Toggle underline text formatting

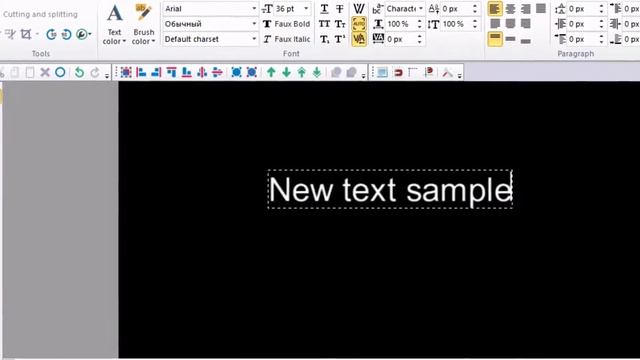pos(324,9)
